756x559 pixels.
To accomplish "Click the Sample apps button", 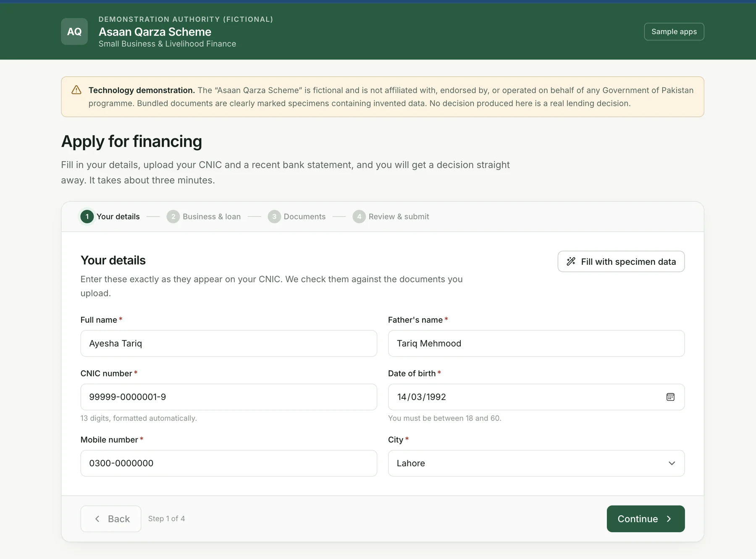I will (x=674, y=31).
